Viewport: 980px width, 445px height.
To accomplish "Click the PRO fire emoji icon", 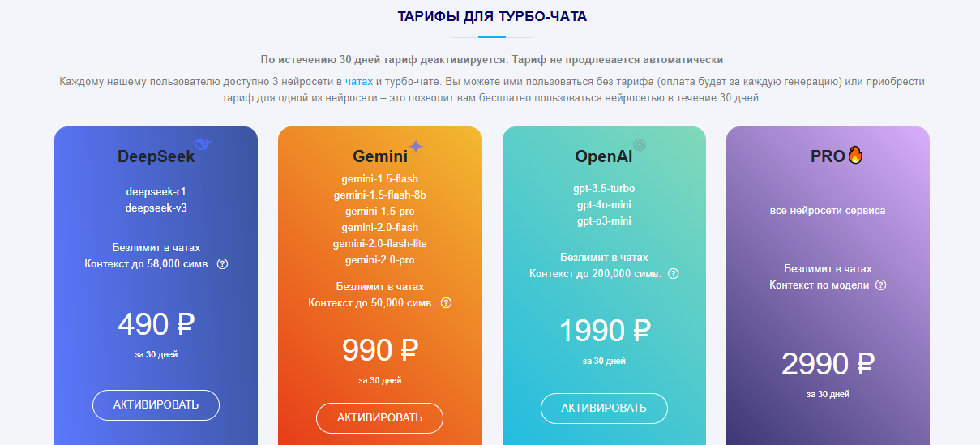I will (855, 156).
